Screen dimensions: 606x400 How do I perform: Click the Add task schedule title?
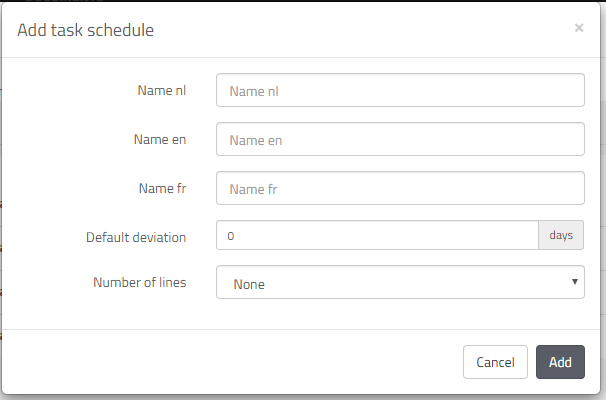[86, 30]
